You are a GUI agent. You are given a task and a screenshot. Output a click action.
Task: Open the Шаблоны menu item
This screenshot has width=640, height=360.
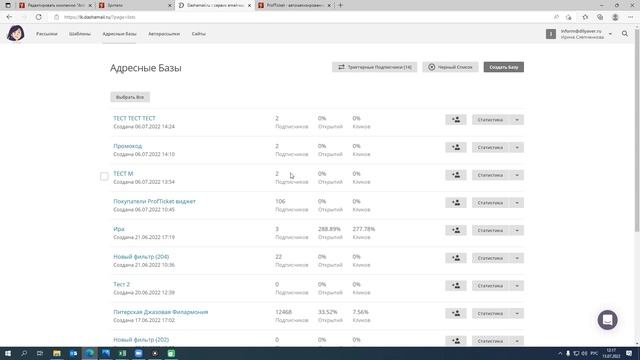(80, 34)
